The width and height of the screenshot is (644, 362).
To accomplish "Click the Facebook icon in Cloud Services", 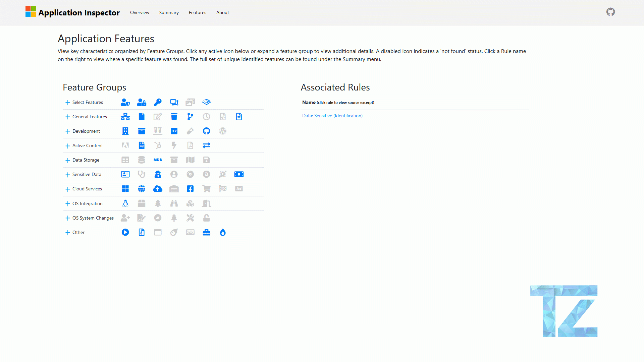I will (190, 189).
